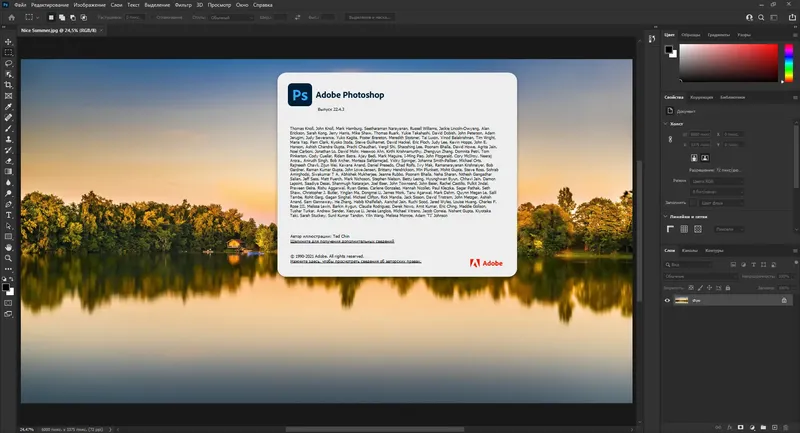Click the additional details link in About dialog
This screenshot has height=433, width=800.
[342, 242]
